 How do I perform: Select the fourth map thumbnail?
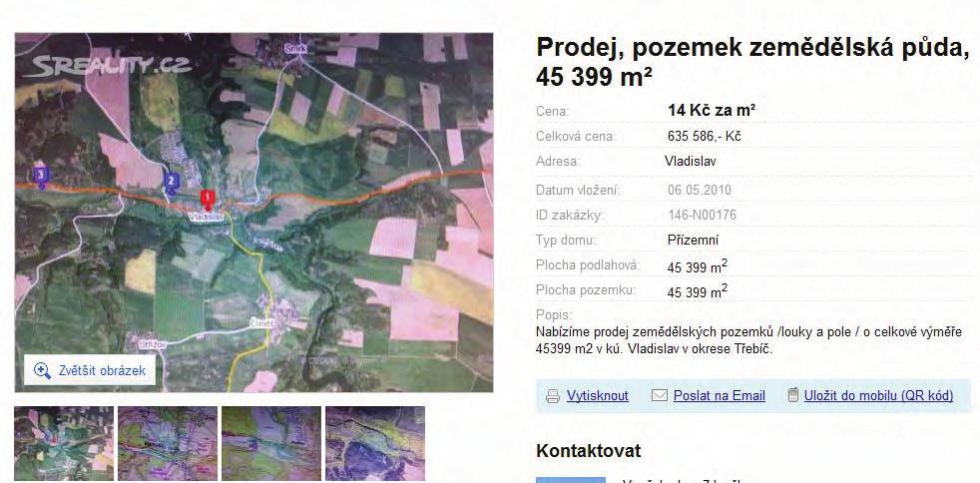pos(375,444)
